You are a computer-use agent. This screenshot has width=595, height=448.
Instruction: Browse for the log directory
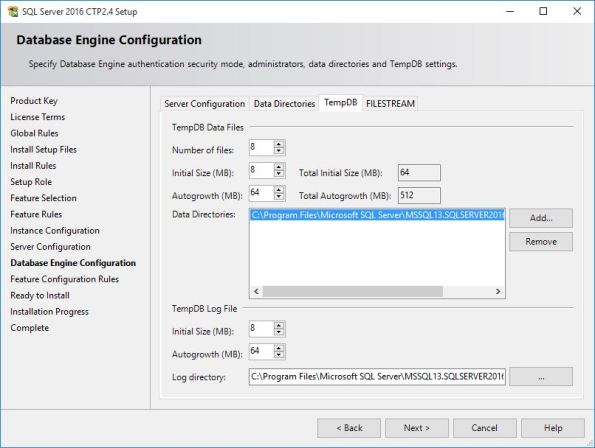click(541, 377)
